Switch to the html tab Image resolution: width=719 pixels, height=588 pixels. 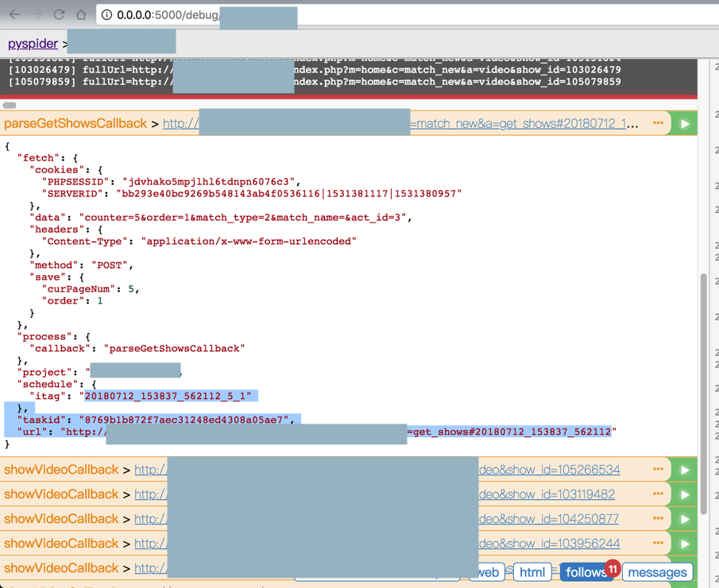[x=532, y=572]
